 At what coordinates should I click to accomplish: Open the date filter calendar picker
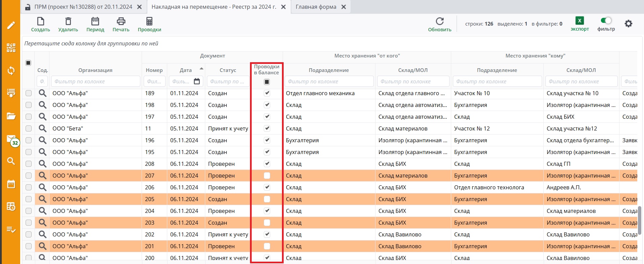(197, 81)
